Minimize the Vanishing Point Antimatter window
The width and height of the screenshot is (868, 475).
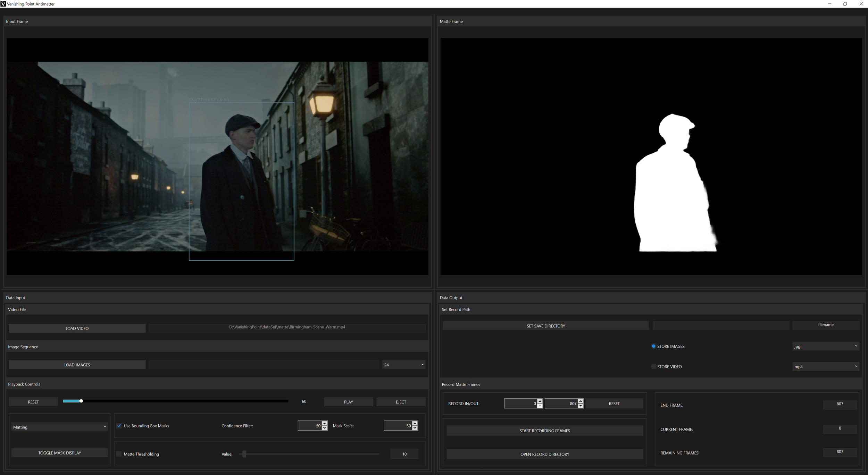coord(829,4)
